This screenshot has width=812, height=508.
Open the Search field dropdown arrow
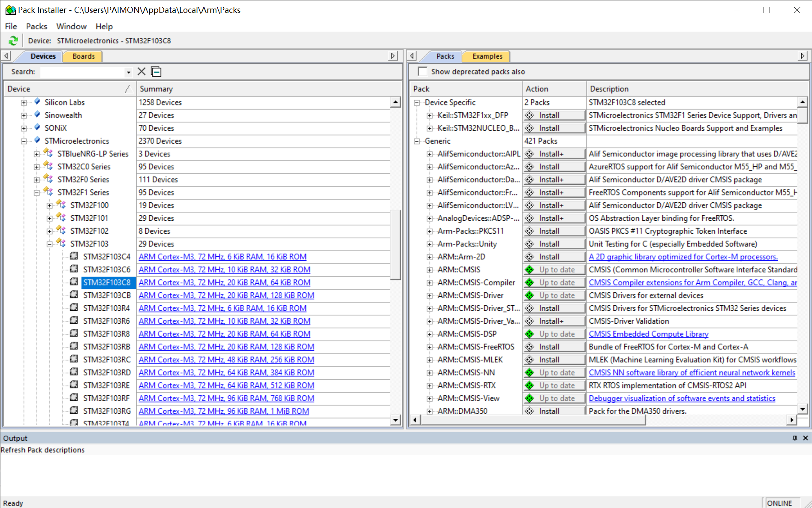[128, 72]
